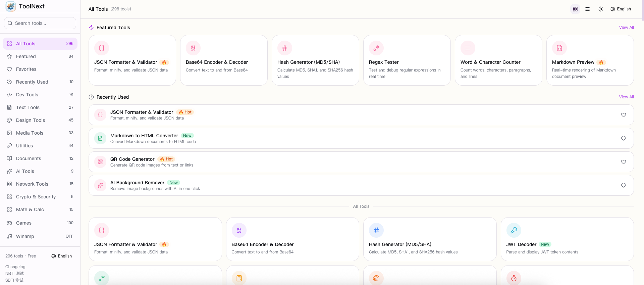Open the Text Tools category

[40, 107]
